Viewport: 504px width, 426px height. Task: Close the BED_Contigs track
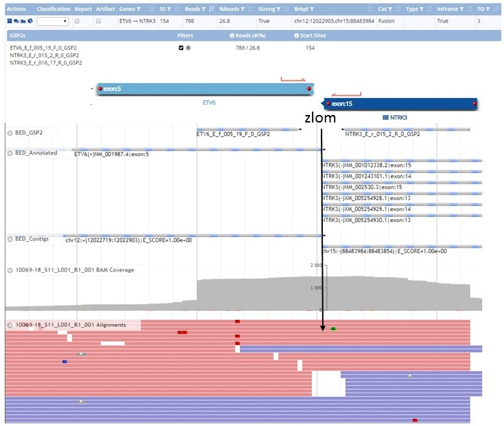click(x=10, y=239)
